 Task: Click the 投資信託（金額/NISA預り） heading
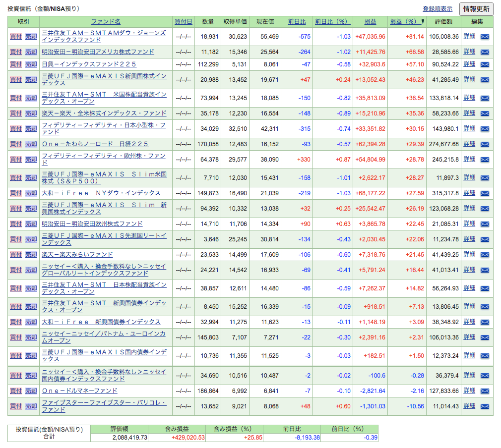44,8
